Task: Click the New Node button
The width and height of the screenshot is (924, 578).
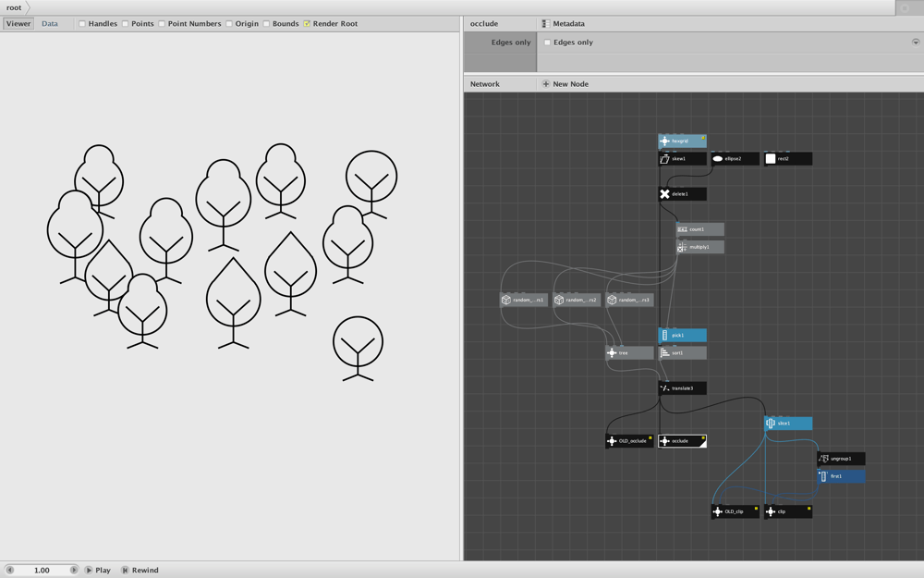Action: pyautogui.click(x=565, y=84)
